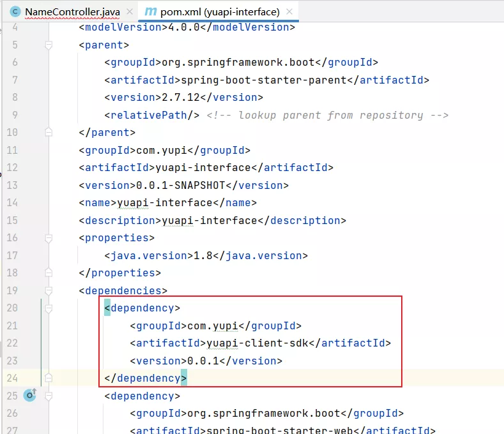504x434 pixels.
Task: Click line number 22 in the gutter
Action: (12, 343)
